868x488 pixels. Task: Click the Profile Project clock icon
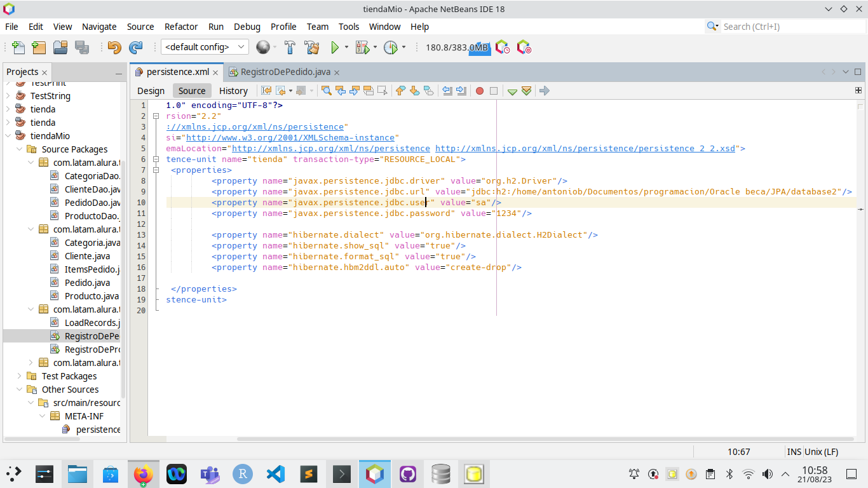coord(390,47)
